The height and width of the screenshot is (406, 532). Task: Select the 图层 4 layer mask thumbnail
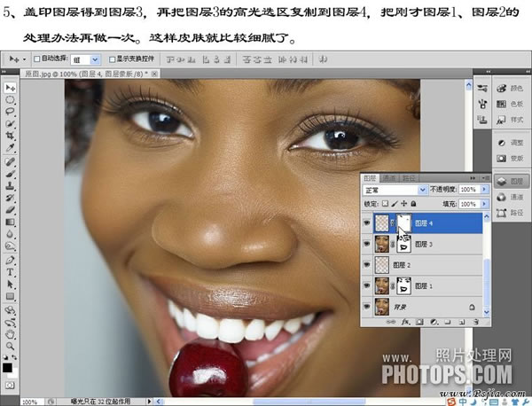(x=403, y=223)
